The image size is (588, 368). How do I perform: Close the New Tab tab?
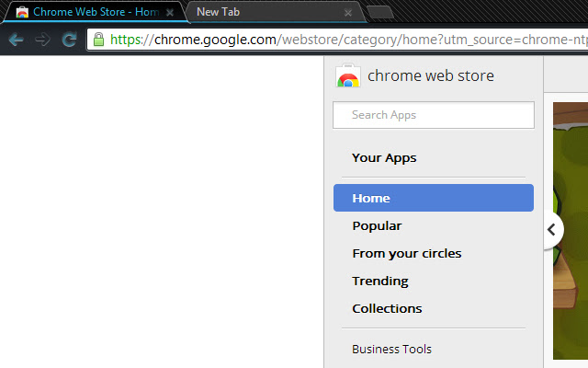pos(348,13)
